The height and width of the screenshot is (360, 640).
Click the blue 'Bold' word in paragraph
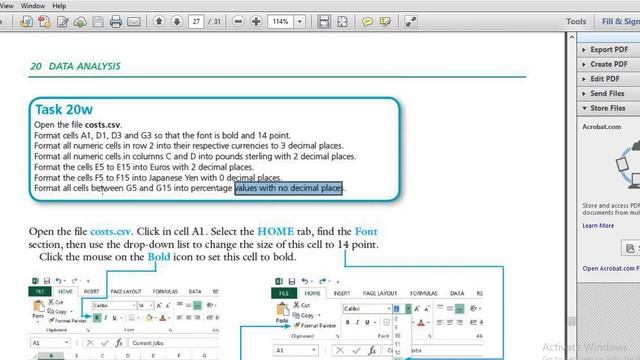click(x=159, y=257)
